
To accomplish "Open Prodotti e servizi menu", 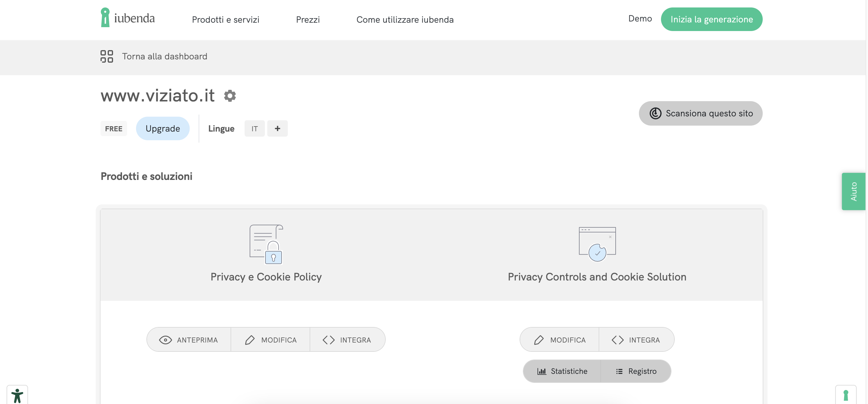I will pyautogui.click(x=226, y=19).
